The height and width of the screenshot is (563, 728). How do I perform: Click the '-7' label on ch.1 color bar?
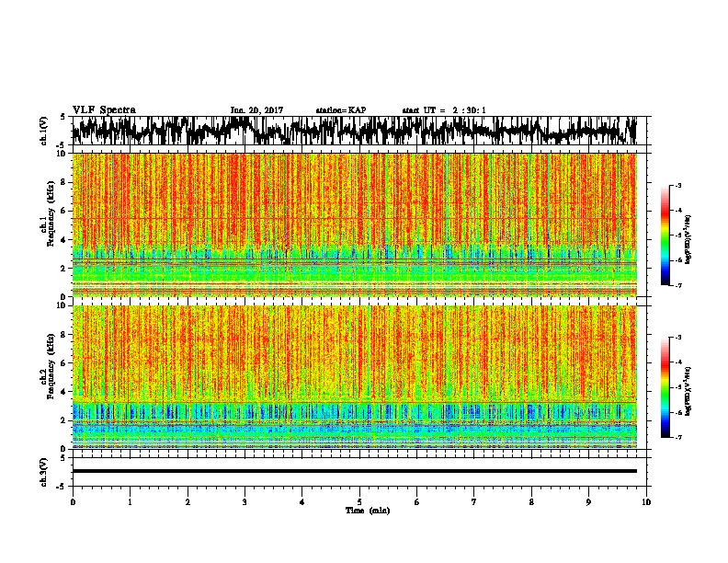pyautogui.click(x=677, y=285)
